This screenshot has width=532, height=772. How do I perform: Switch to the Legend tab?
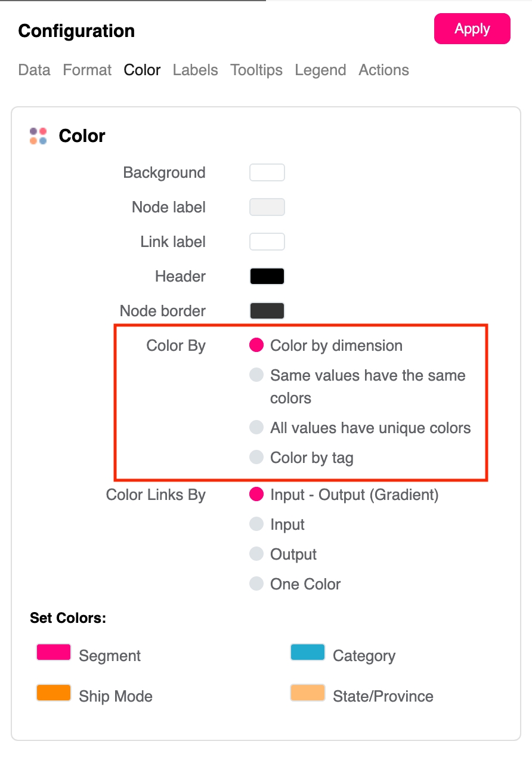point(320,70)
